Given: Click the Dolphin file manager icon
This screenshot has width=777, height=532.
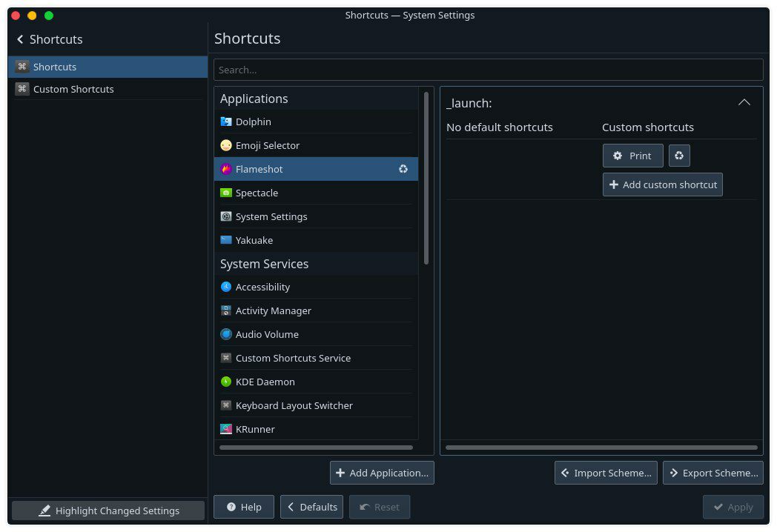Looking at the screenshot, I should (x=226, y=122).
